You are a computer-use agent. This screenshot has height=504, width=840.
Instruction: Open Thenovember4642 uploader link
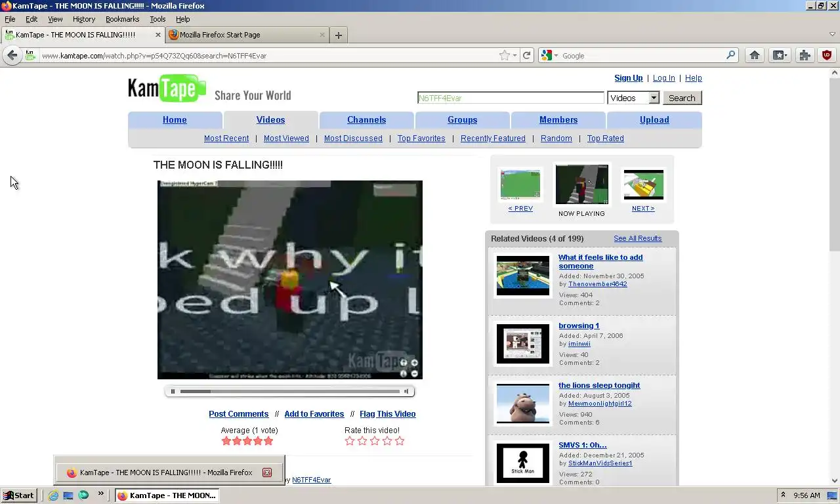click(598, 284)
